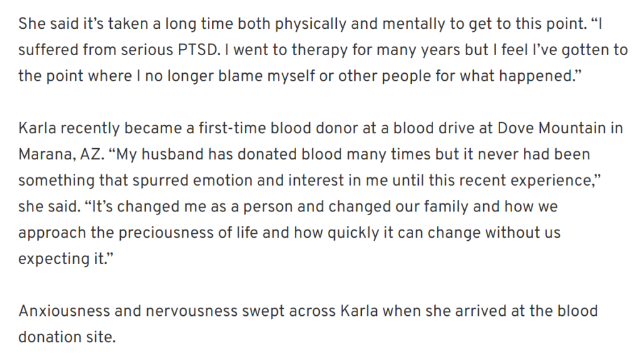Click the word "nervousness" in last paragraph
Screen dimensions: 641x364
pos(192,311)
